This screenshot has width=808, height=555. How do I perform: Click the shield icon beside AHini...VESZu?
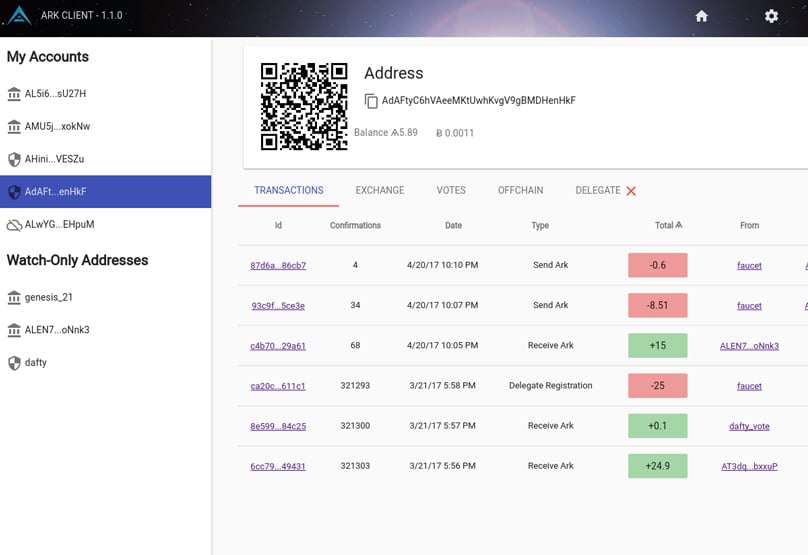tap(14, 159)
